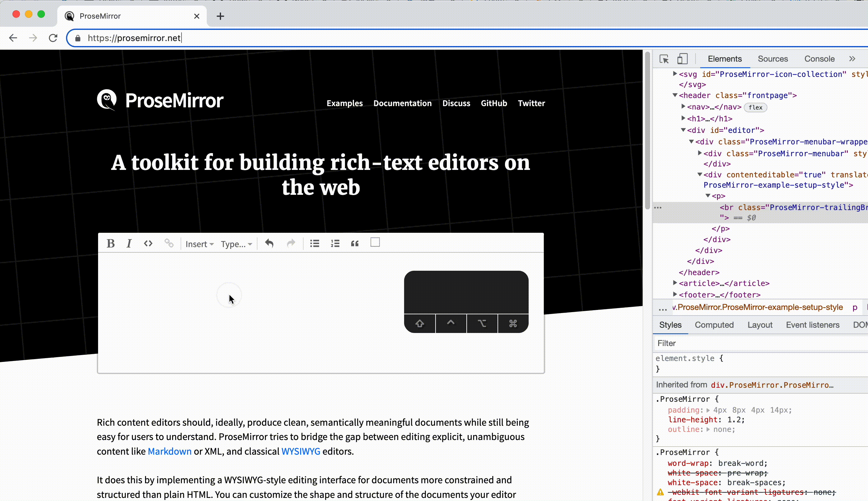Click the webkit-font-variant-ligatures warning icon
The image size is (868, 501).
pyautogui.click(x=660, y=492)
